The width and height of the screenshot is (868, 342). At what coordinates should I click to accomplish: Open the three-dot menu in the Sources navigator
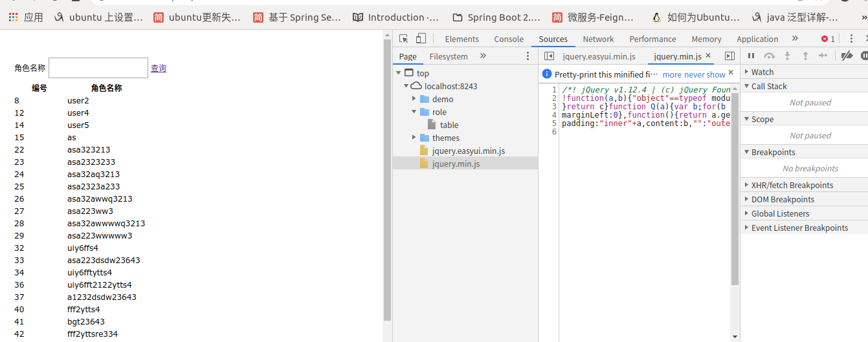click(x=528, y=56)
